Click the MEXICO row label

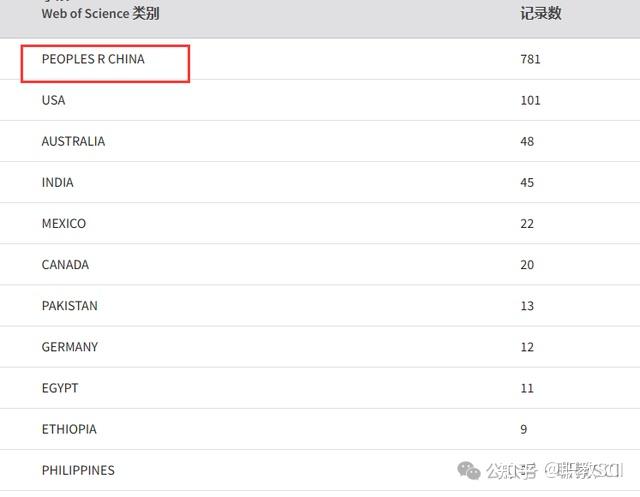(x=64, y=224)
